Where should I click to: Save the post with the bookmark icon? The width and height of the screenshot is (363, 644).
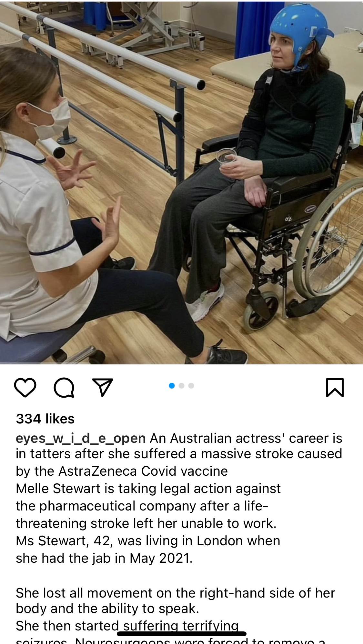coord(335,387)
